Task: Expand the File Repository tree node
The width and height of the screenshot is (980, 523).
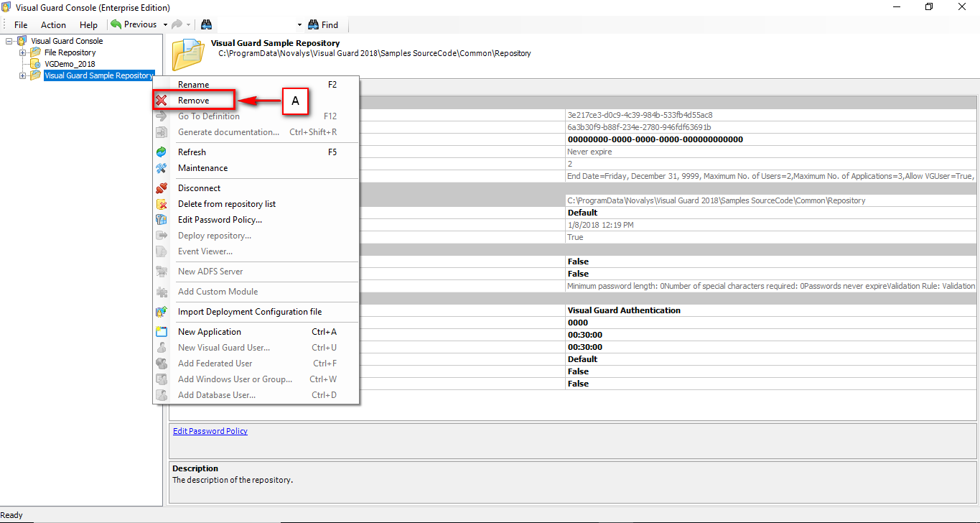Action: coord(22,52)
